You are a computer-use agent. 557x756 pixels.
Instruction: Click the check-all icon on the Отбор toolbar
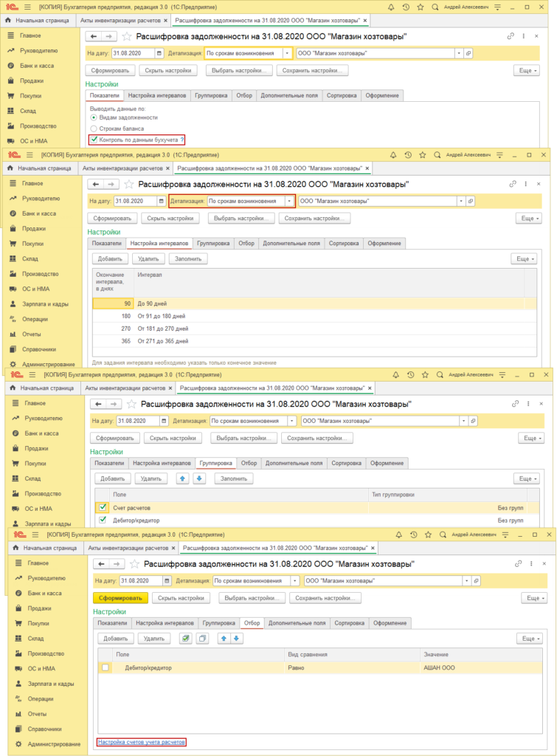(185, 638)
